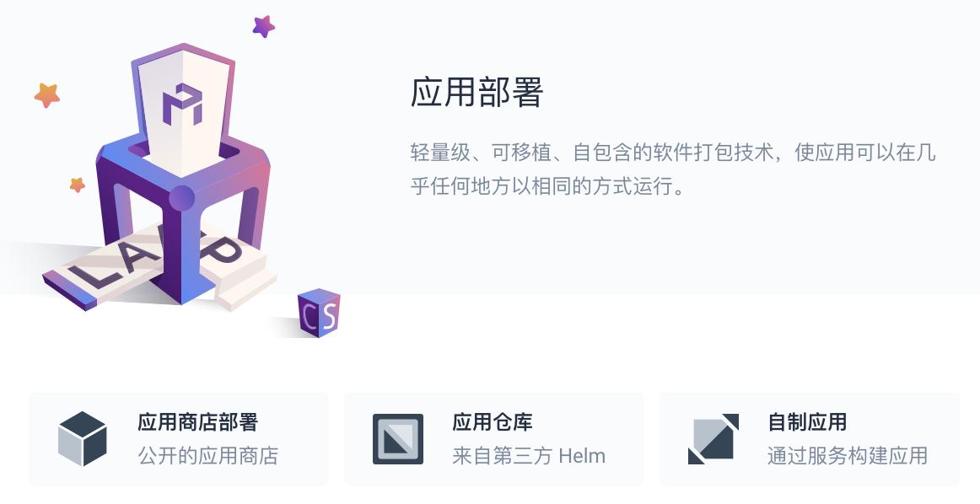This screenshot has width=980, height=504.
Task: Click the dark cube icon for app store deployment
Action: 83,438
